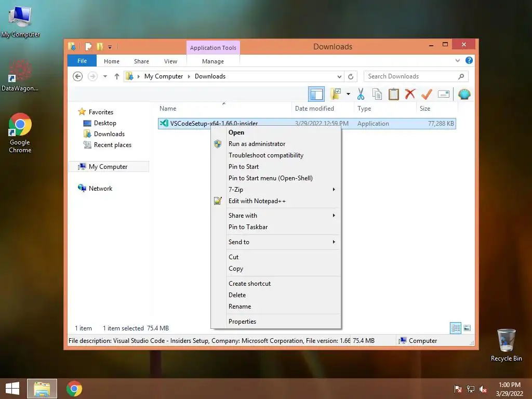Select My Computer in navigation pane
Screen dimensions: 532x399
click(108, 167)
